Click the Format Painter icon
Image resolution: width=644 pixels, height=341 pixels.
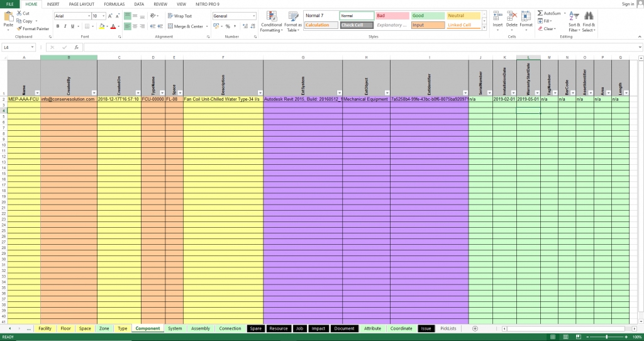pyautogui.click(x=18, y=29)
